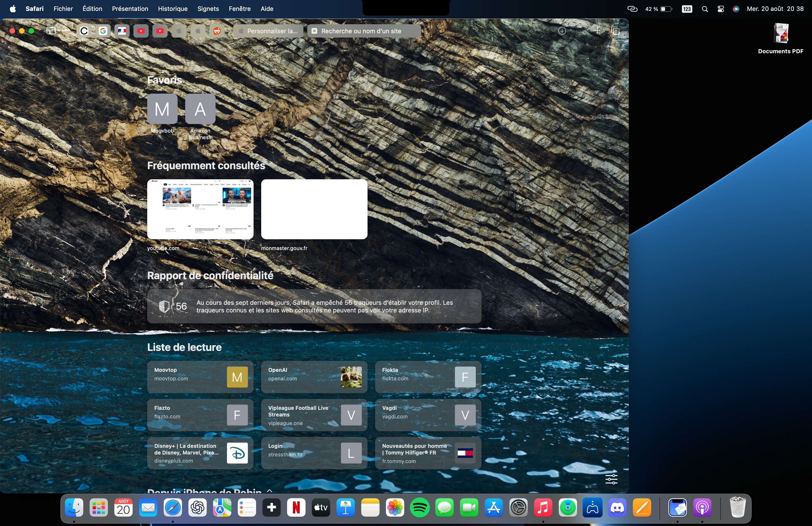The height and width of the screenshot is (526, 812).
Task: Click the new tab plus icon
Action: pyautogui.click(x=597, y=31)
